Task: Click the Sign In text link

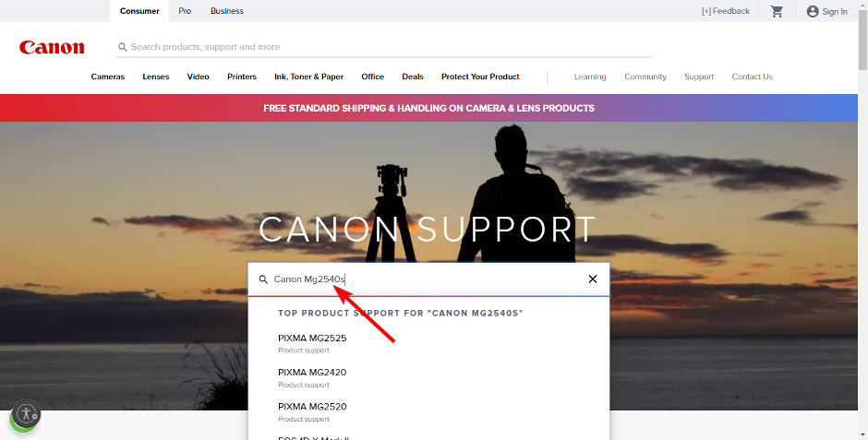Action: (x=835, y=12)
